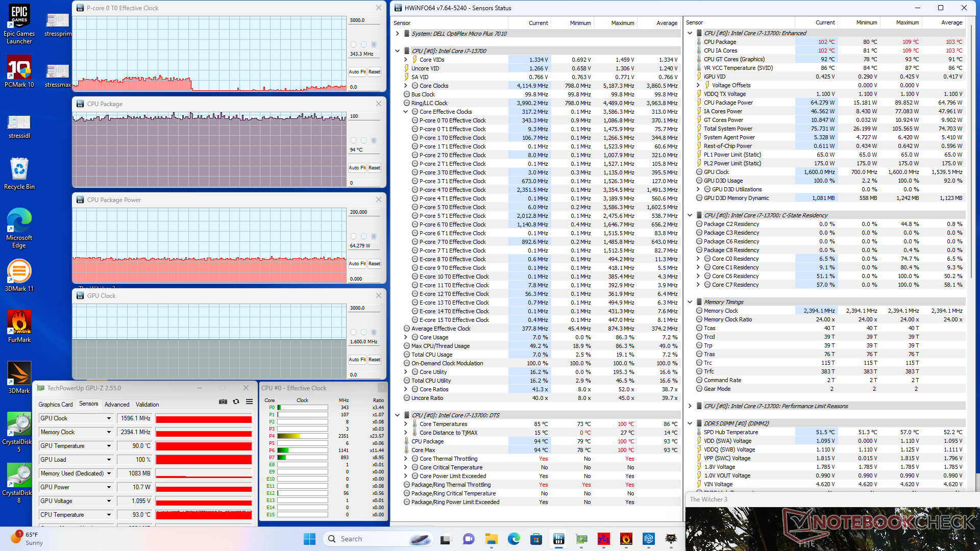This screenshot has height=551, width=980.
Task: Open the Advanced tab in GPU-Z
Action: click(117, 405)
